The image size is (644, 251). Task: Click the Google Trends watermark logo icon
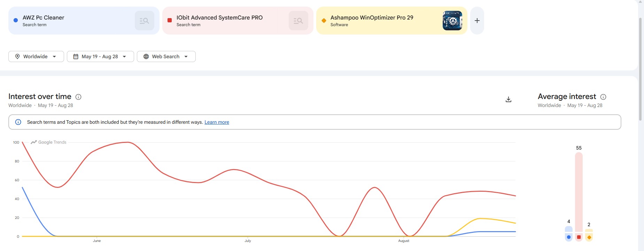34,142
